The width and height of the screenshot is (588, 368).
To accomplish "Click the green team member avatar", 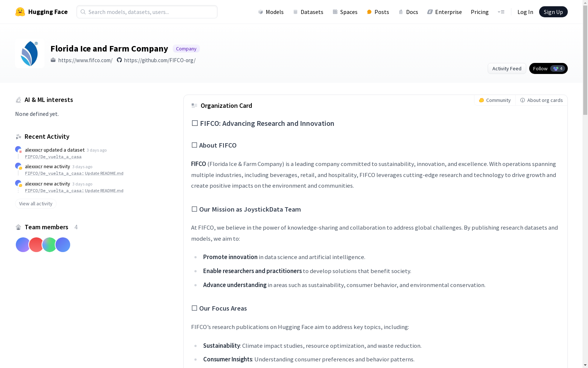I will coord(49,245).
